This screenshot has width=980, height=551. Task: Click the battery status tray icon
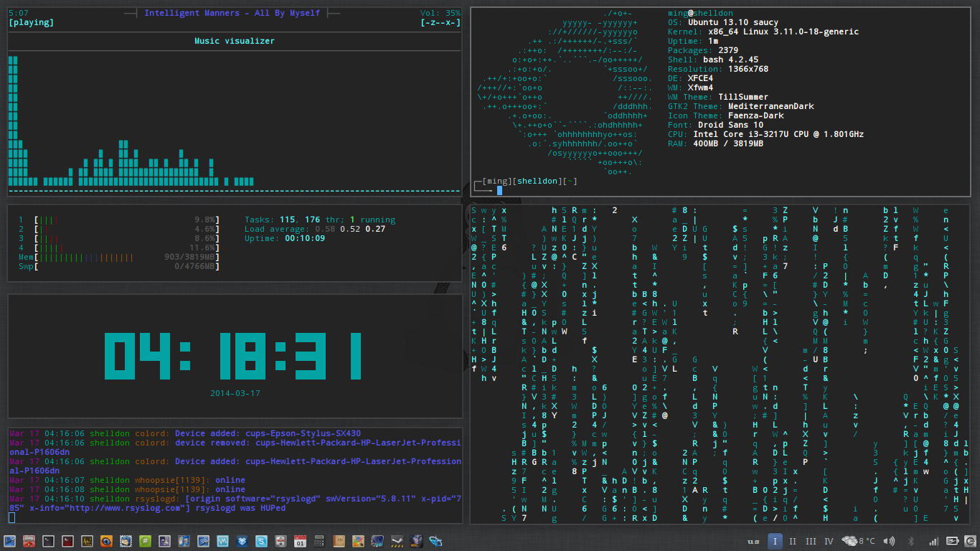953,541
